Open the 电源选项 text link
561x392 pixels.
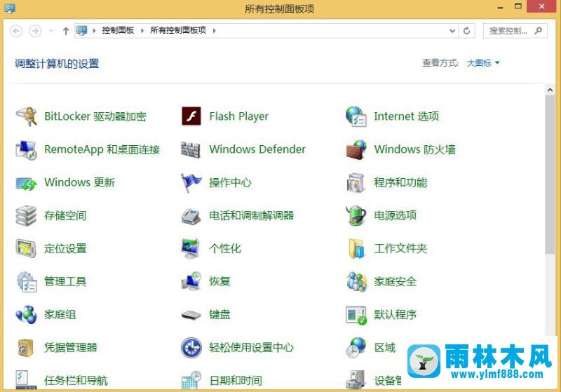pyautogui.click(x=395, y=216)
